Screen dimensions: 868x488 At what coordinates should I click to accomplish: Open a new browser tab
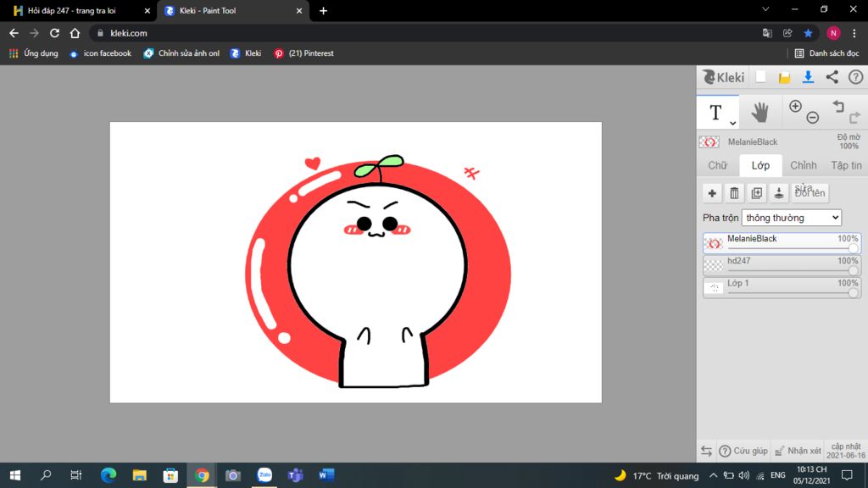pos(323,10)
